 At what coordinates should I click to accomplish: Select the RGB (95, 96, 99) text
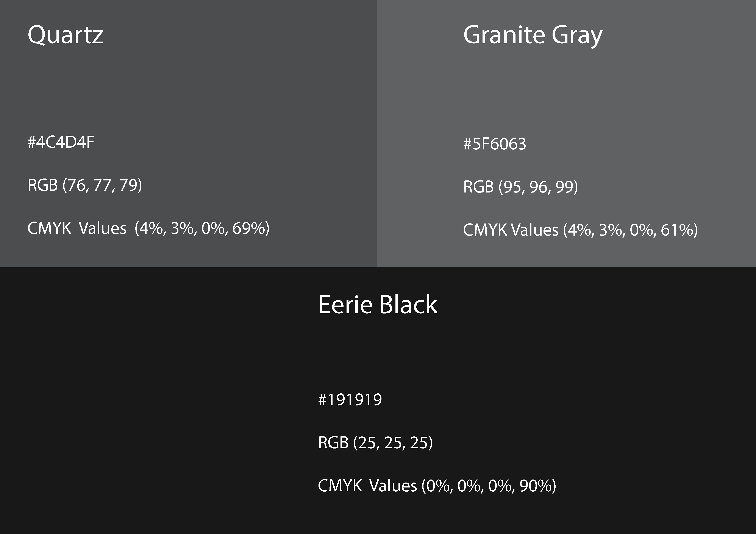(520, 187)
